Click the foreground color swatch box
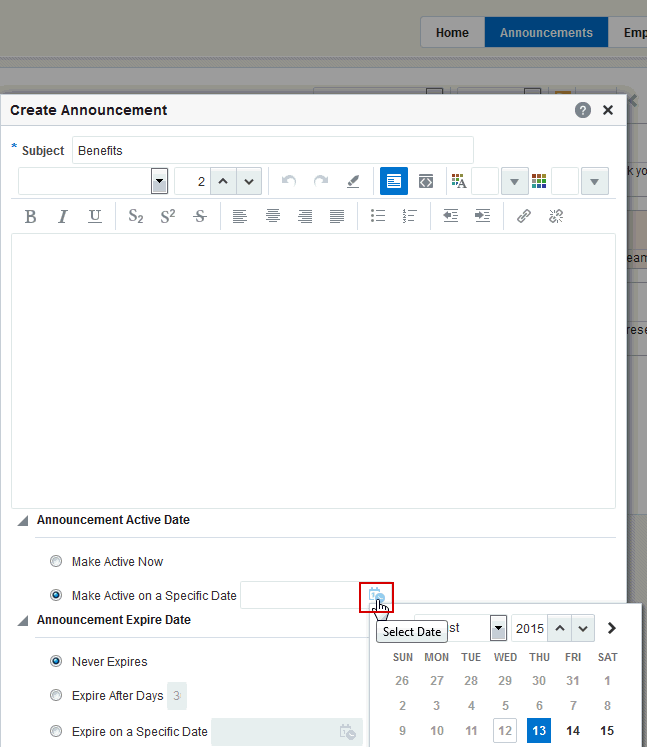 pos(485,181)
